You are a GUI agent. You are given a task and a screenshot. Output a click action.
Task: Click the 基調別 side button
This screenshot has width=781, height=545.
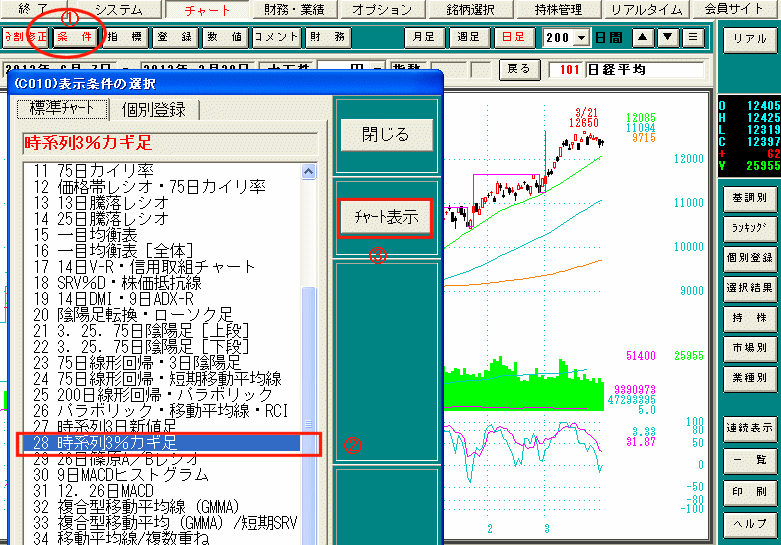pyautogui.click(x=750, y=198)
